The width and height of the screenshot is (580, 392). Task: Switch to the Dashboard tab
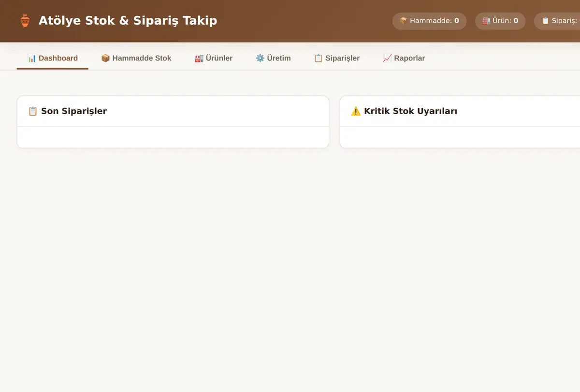click(x=53, y=58)
